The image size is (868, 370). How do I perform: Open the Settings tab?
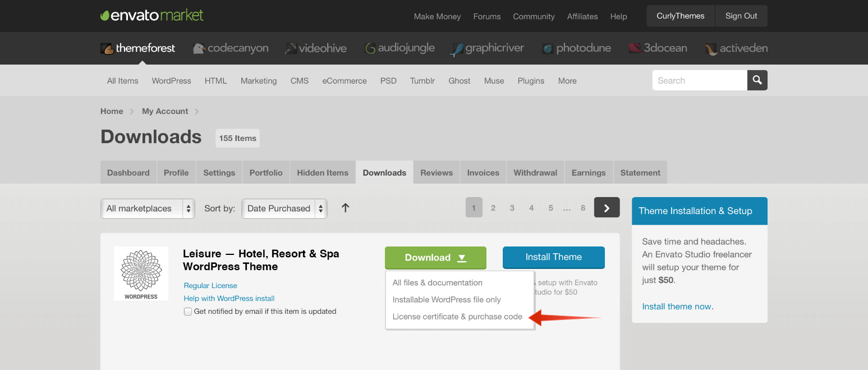coord(219,172)
